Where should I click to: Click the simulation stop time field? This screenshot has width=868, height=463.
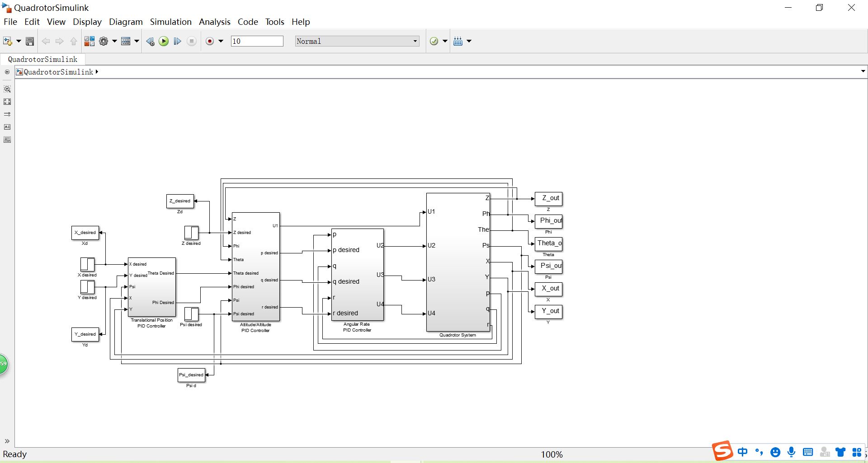click(257, 41)
